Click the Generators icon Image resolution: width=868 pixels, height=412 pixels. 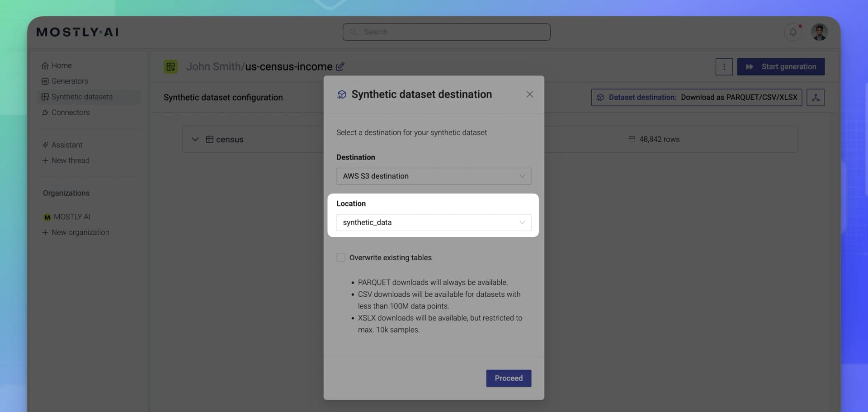coord(45,81)
